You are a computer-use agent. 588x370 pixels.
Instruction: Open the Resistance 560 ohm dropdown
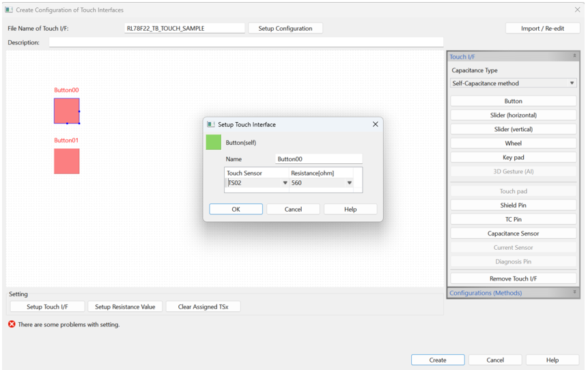pos(349,183)
